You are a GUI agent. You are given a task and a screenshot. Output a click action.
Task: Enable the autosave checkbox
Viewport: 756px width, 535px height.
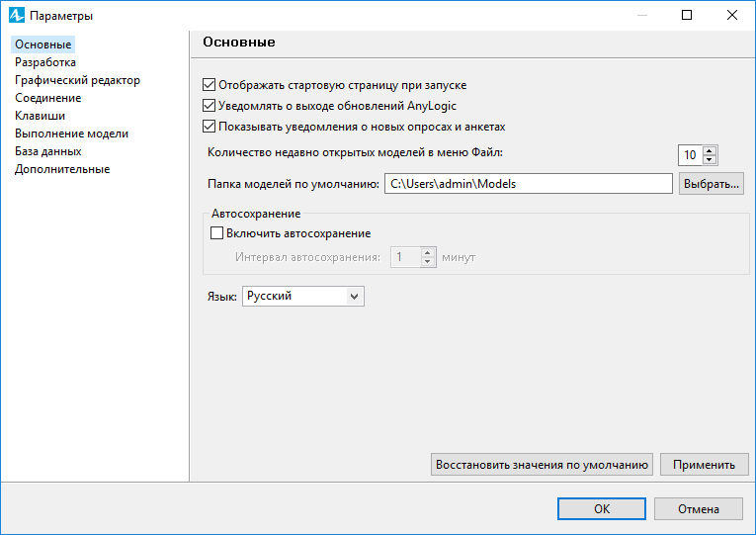(x=217, y=233)
